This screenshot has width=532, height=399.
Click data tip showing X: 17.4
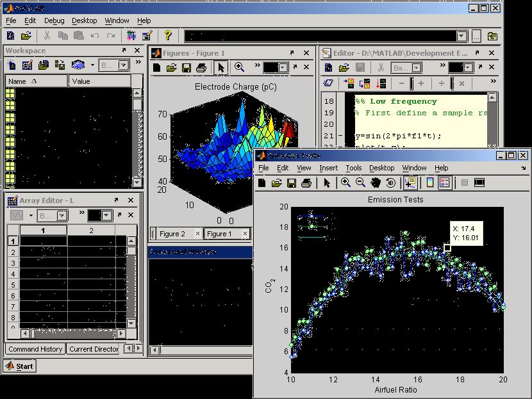466,233
